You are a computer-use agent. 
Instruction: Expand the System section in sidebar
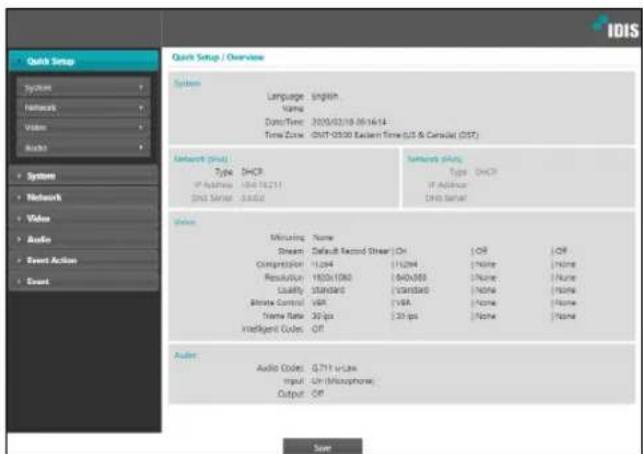click(x=84, y=176)
